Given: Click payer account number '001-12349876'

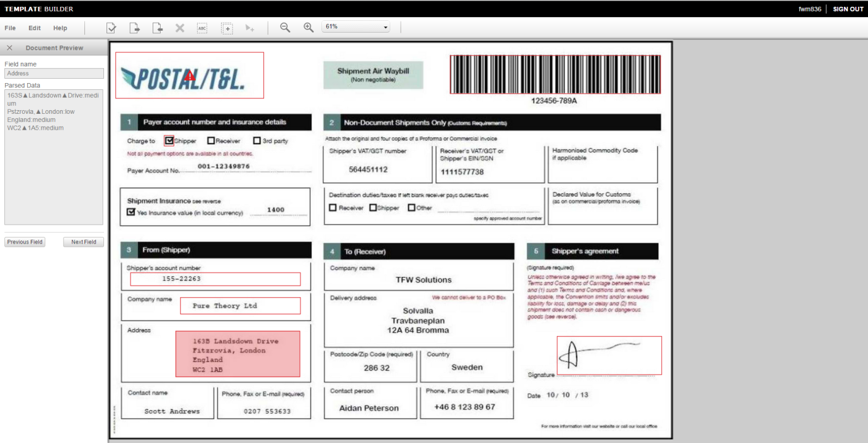Looking at the screenshot, I should 223,167.
